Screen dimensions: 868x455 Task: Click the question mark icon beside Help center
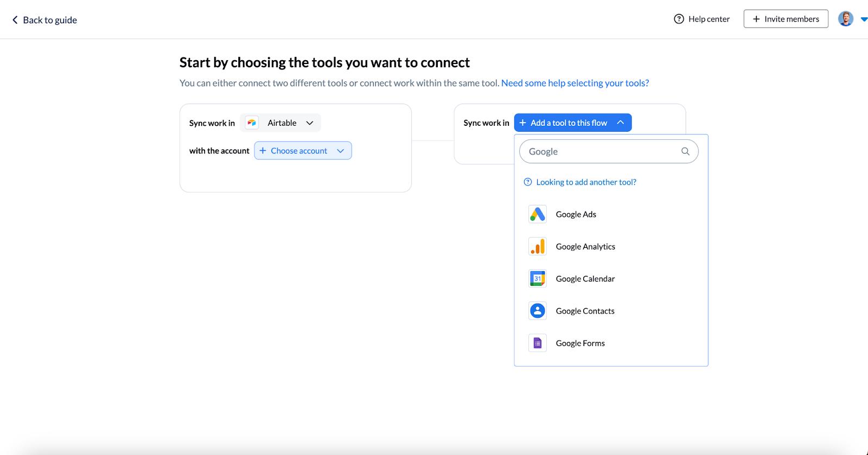coord(679,19)
